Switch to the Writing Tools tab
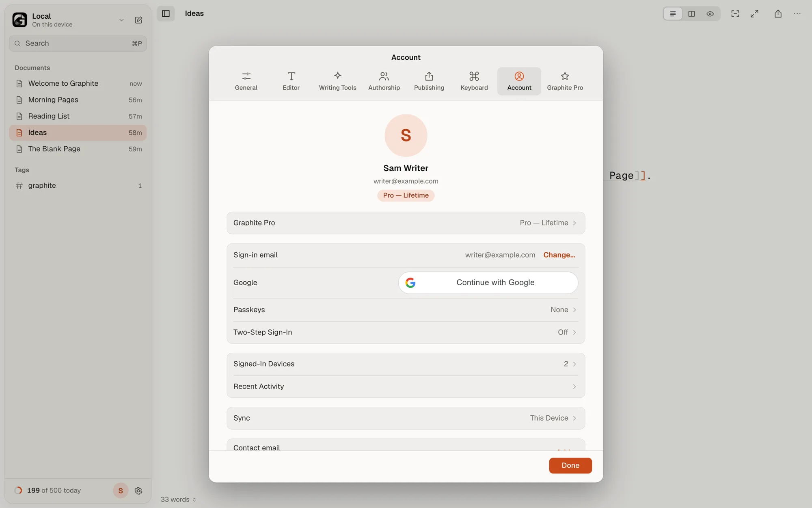The image size is (812, 508). [x=337, y=81]
